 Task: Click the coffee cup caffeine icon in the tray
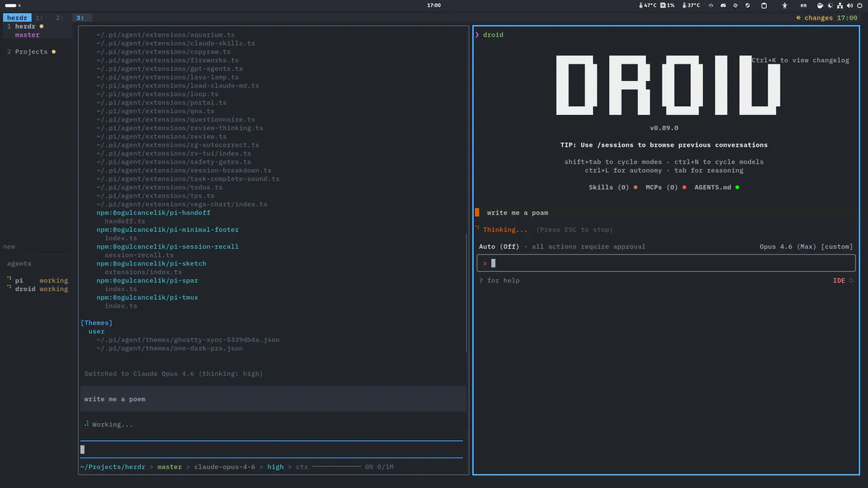(x=820, y=6)
